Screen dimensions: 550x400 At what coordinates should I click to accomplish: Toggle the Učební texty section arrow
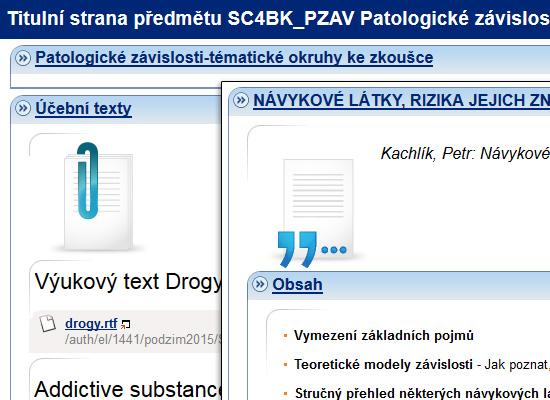pyautogui.click(x=23, y=108)
